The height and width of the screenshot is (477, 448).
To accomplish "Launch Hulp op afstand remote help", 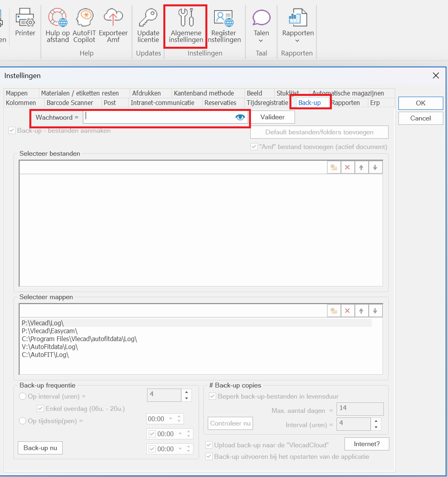I will (57, 25).
